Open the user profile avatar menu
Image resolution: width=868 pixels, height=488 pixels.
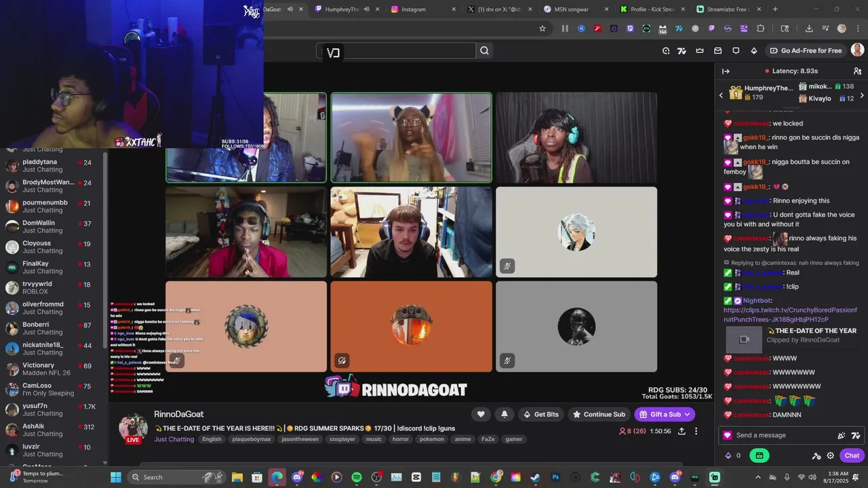[x=857, y=50]
